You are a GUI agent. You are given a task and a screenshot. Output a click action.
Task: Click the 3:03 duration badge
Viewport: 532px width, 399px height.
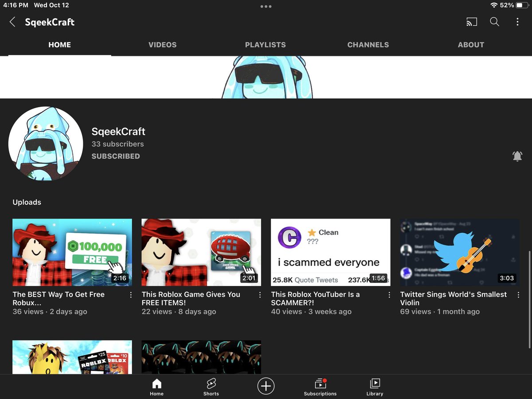[x=507, y=278]
